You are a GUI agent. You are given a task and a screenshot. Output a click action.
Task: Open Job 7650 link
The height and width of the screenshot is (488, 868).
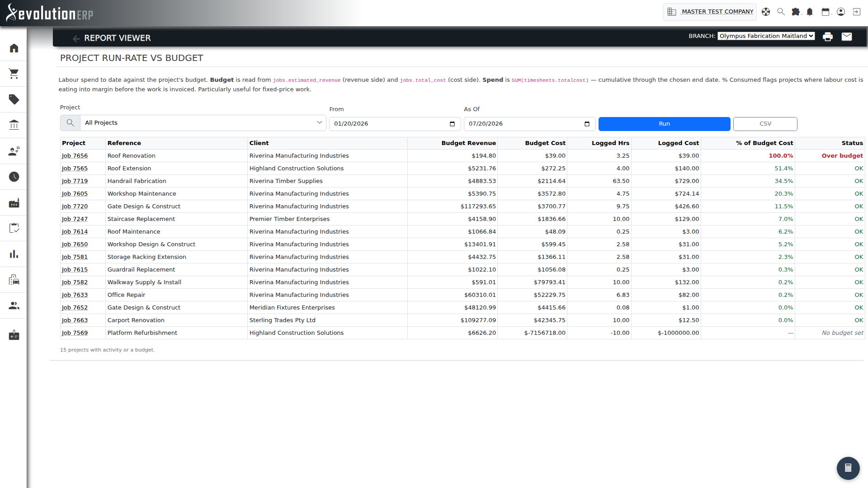click(75, 244)
